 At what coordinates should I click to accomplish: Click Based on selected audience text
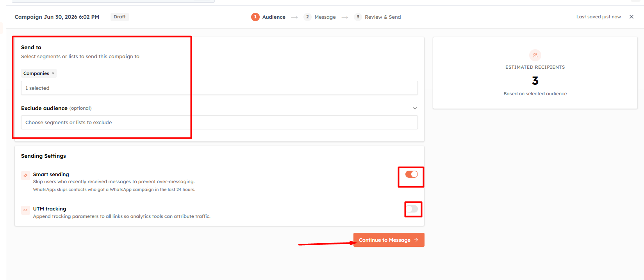(535, 94)
